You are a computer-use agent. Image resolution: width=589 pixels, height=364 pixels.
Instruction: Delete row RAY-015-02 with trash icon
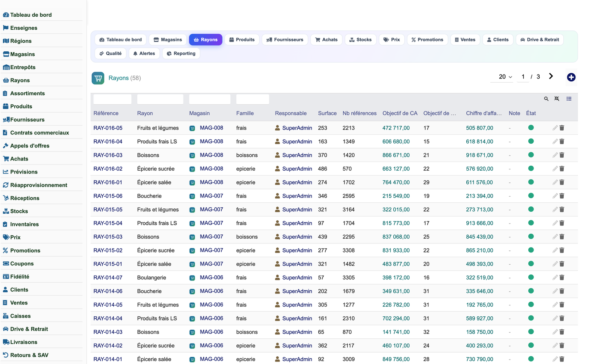click(x=562, y=250)
